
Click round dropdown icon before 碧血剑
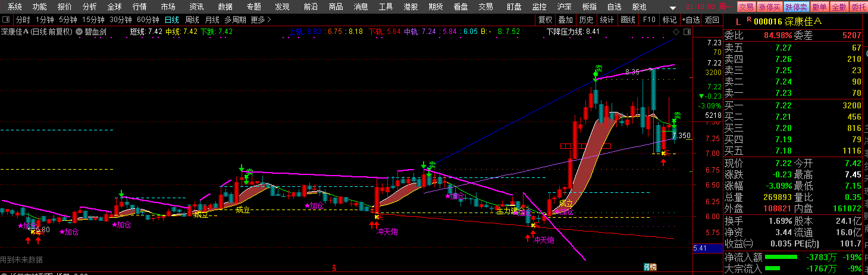pyautogui.click(x=79, y=32)
